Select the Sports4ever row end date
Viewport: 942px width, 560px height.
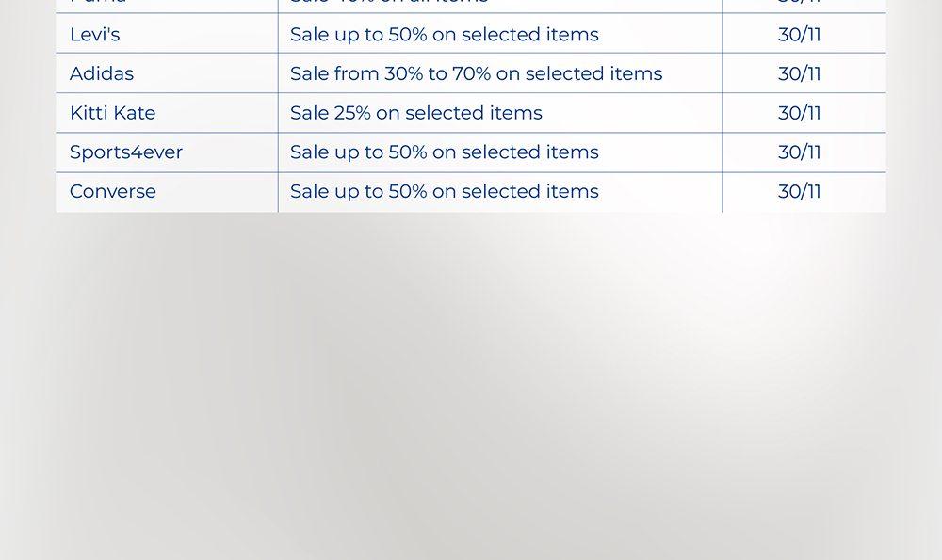[799, 152]
